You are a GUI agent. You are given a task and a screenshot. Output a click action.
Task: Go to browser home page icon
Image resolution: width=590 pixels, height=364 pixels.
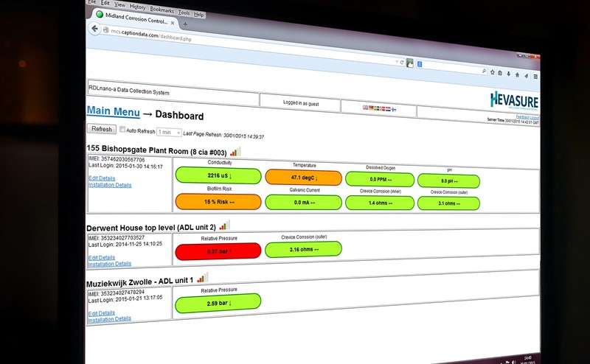tap(518, 74)
